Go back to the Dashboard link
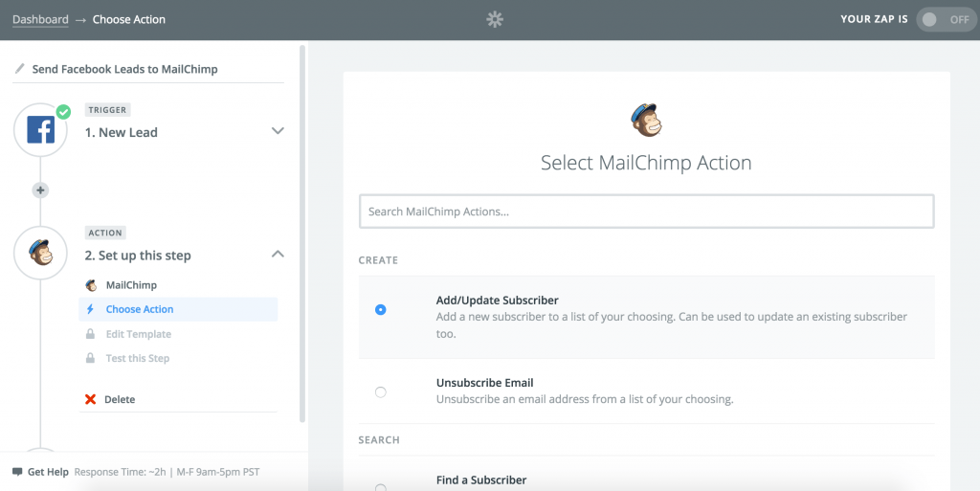The image size is (980, 491). [x=40, y=19]
